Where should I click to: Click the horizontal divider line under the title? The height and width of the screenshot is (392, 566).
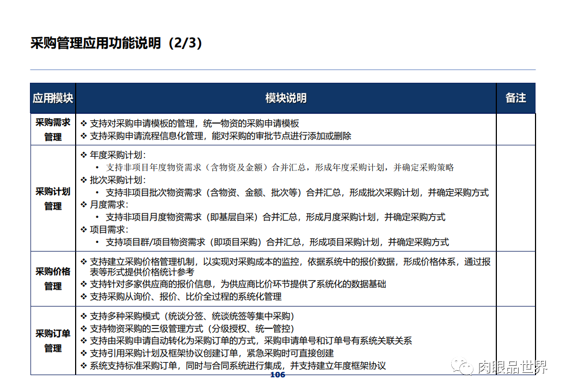(283, 70)
